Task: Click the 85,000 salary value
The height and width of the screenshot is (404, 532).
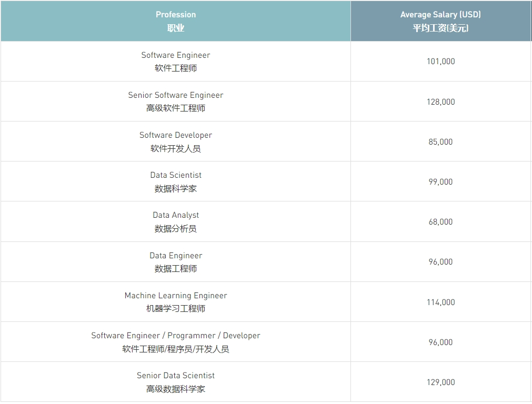Action: click(x=441, y=142)
